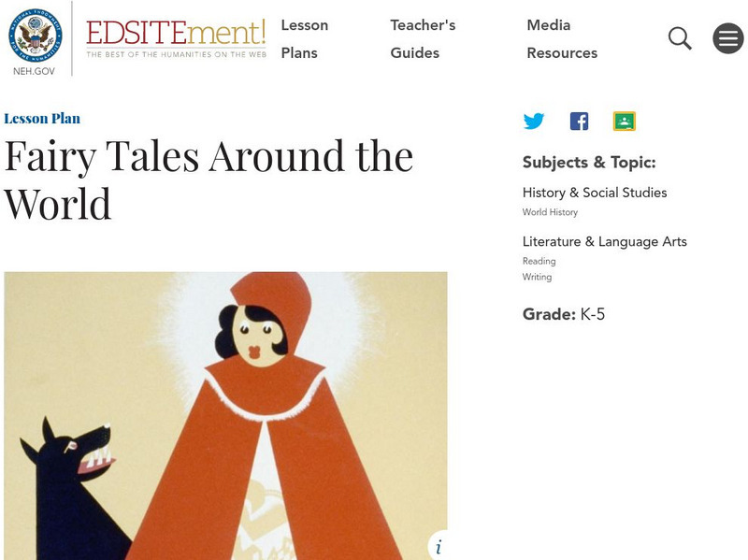Select the World History topic link
The image size is (748, 560).
coord(550,212)
